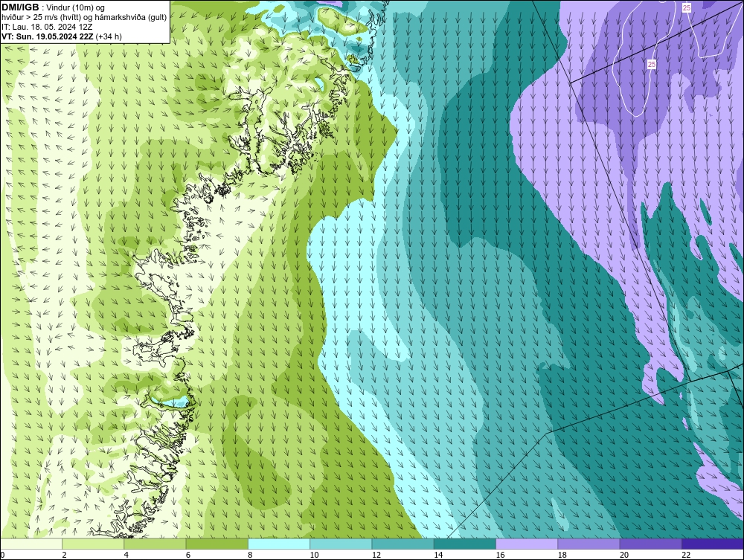Click the upper '25' gust contour label
Image resolution: width=744 pixels, height=560 pixels.
(x=687, y=7)
